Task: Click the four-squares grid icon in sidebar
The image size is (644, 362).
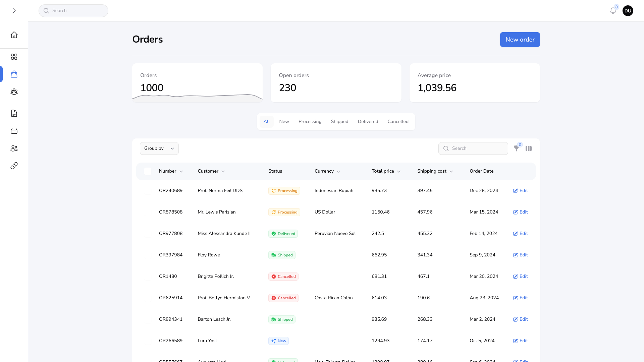Action: click(x=14, y=57)
